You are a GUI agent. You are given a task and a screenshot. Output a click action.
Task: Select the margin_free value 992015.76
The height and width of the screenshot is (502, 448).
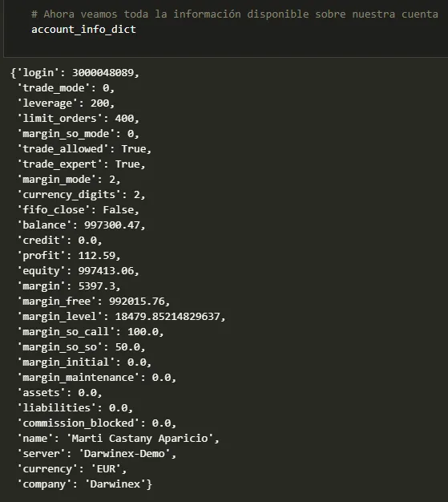point(136,302)
